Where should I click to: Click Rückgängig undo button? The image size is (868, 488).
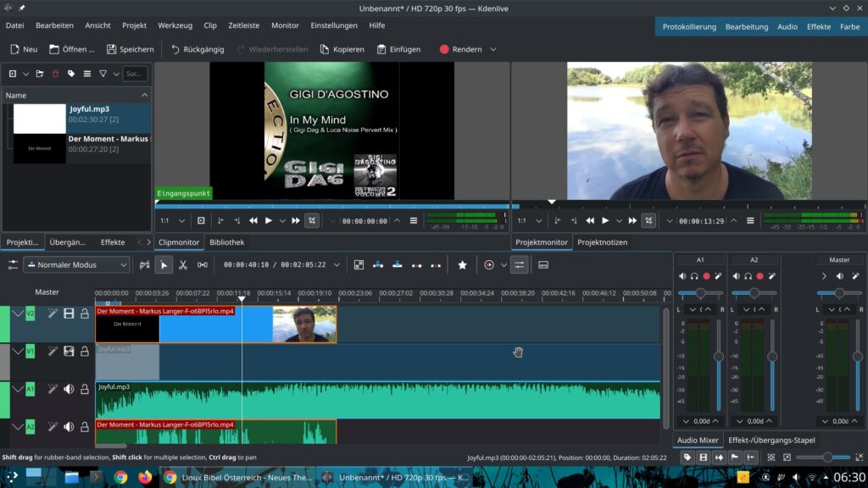pyautogui.click(x=198, y=49)
